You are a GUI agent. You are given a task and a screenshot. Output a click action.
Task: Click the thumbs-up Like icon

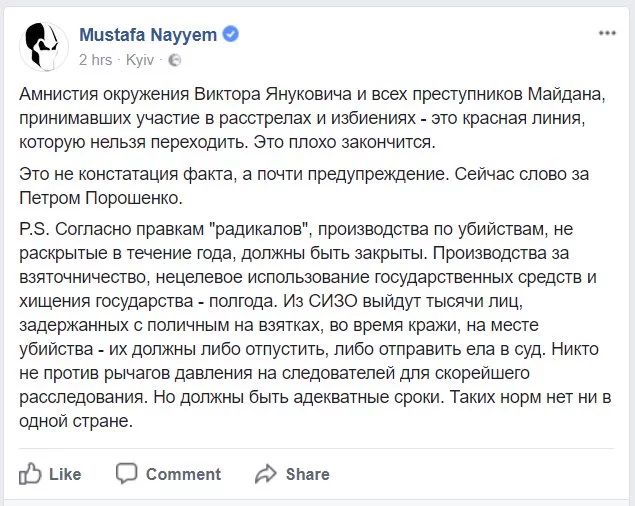pos(31,473)
